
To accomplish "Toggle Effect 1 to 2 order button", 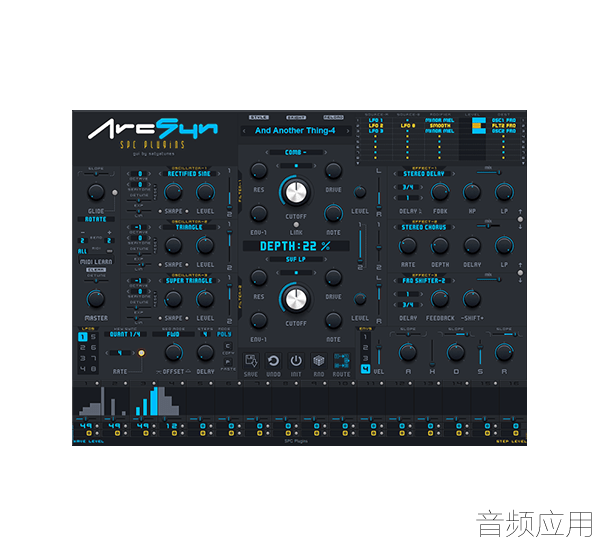I will tap(520, 219).
